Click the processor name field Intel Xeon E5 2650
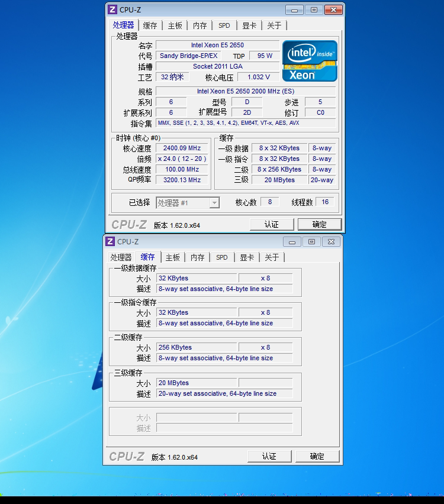This screenshot has height=504, width=444. tap(217, 45)
